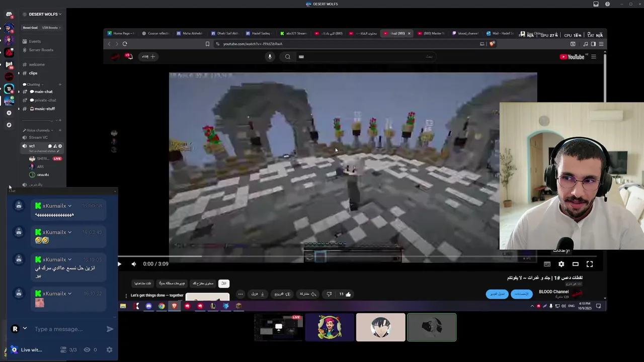Image resolution: width=644 pixels, height=362 pixels.
Task: Toggle Brave sidebar panel button
Action: point(593,44)
